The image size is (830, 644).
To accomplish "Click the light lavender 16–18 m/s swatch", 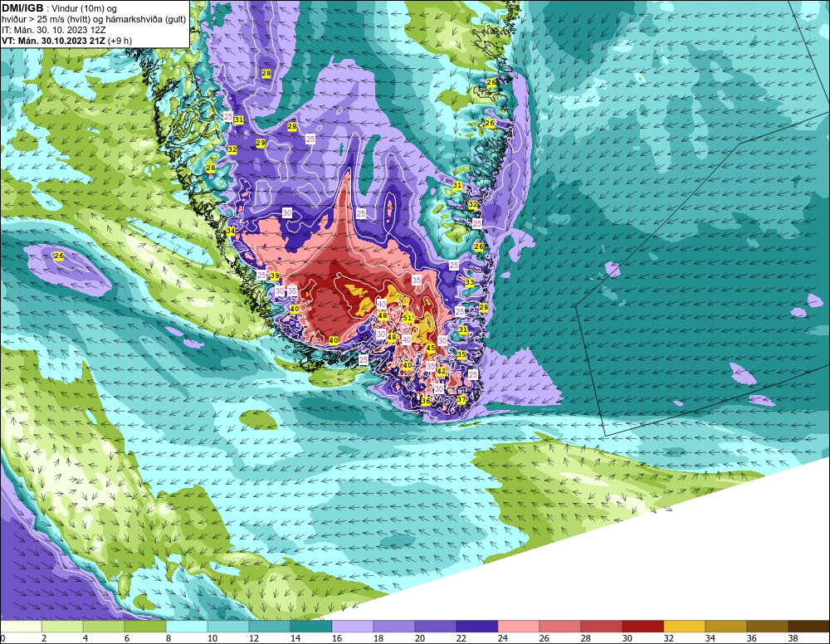I will (353, 627).
